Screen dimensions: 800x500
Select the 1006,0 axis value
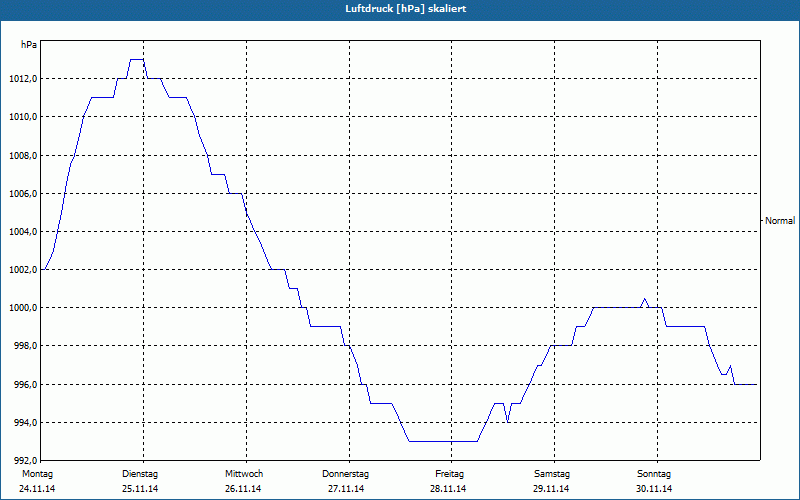(x=23, y=194)
